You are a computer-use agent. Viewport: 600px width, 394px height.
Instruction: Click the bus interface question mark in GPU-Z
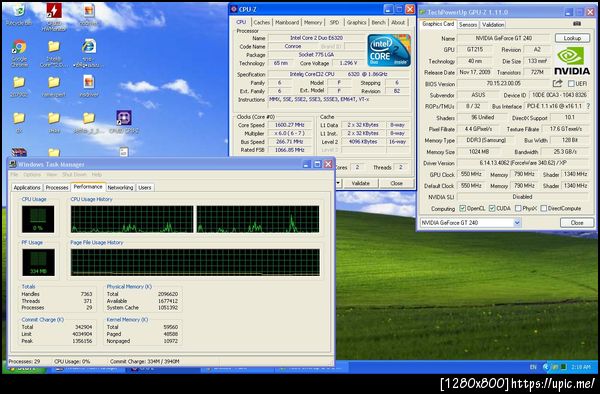(588, 106)
